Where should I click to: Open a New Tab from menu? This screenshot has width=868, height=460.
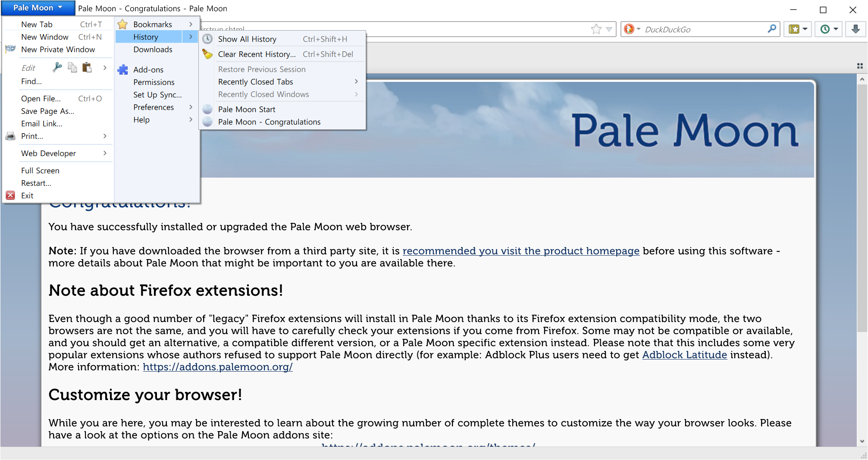58,25
